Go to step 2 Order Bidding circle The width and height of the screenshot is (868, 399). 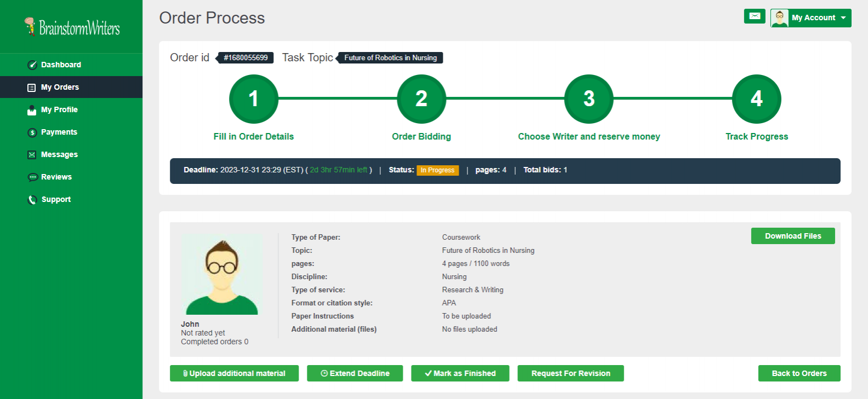pyautogui.click(x=421, y=99)
